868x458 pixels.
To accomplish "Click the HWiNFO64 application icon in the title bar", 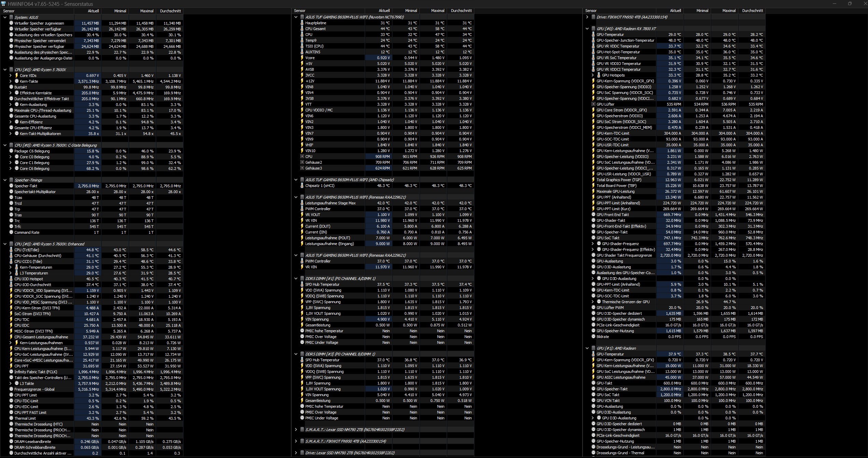I will (4, 4).
